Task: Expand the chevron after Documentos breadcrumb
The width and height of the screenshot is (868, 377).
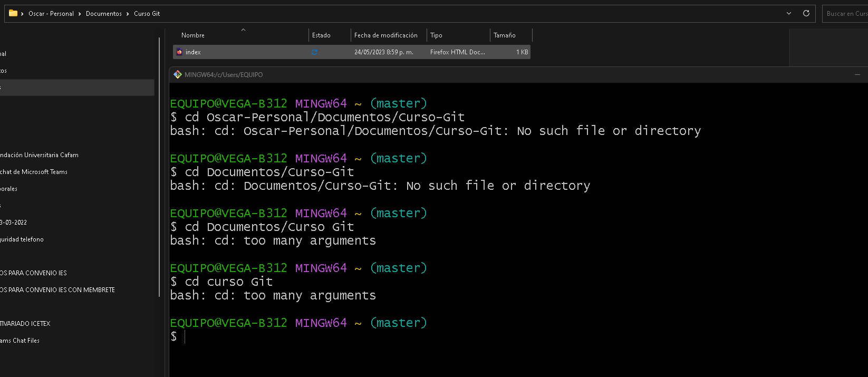Action: coord(128,14)
